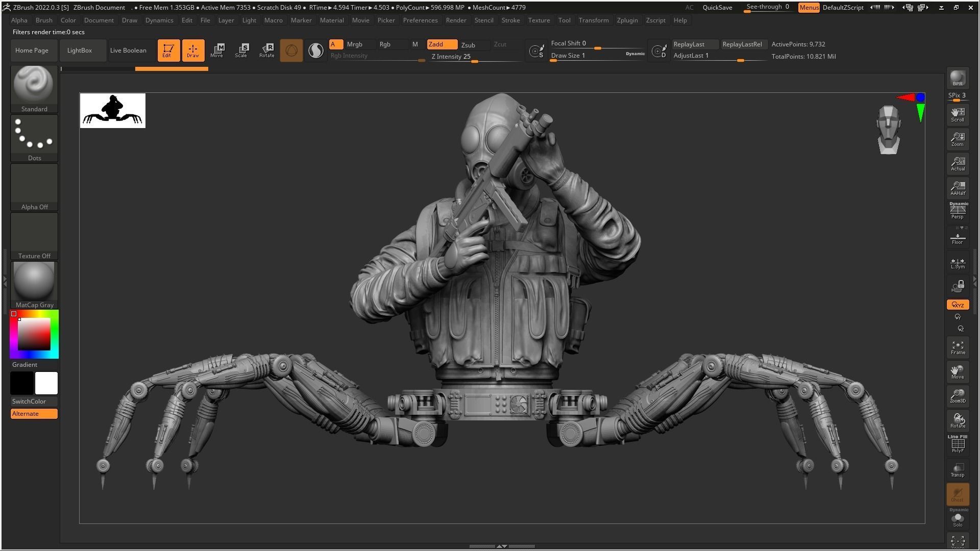The image size is (980, 551).
Task: Toggle the Ghost transparency button
Action: click(x=958, y=494)
